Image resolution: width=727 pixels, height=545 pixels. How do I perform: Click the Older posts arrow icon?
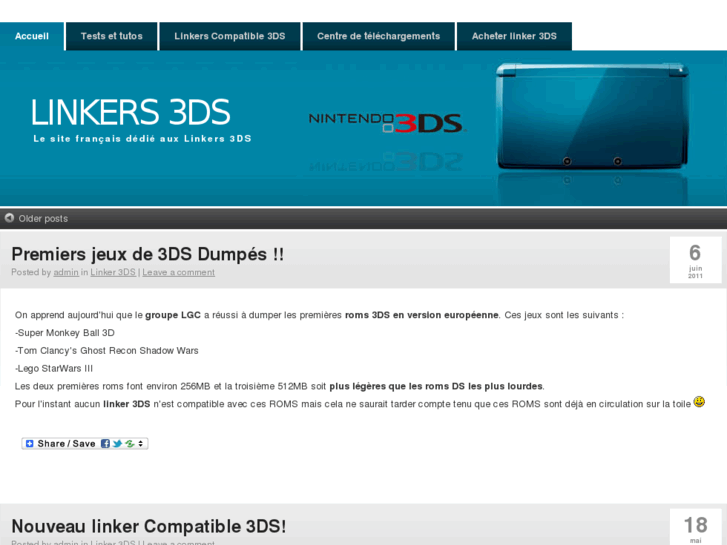click(9, 218)
